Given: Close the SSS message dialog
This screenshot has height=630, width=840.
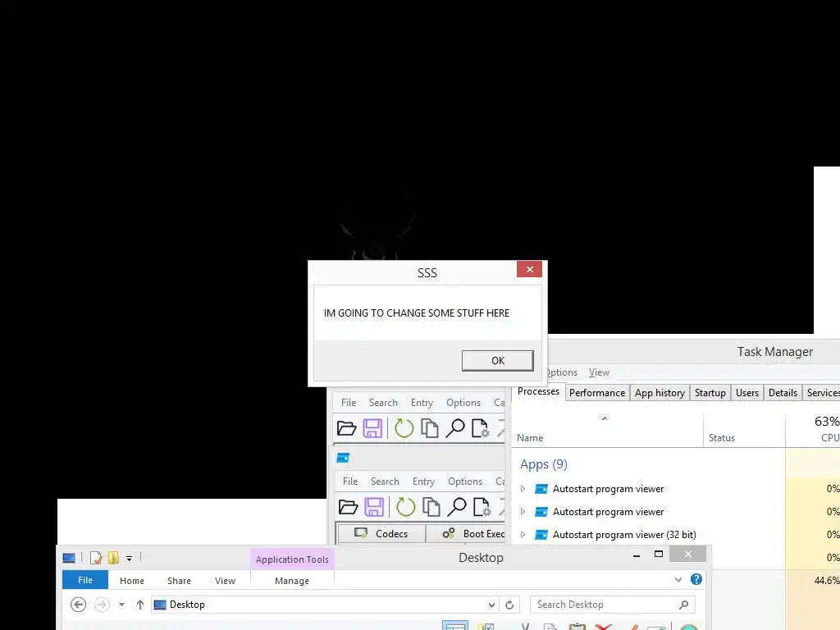Looking at the screenshot, I should (529, 269).
